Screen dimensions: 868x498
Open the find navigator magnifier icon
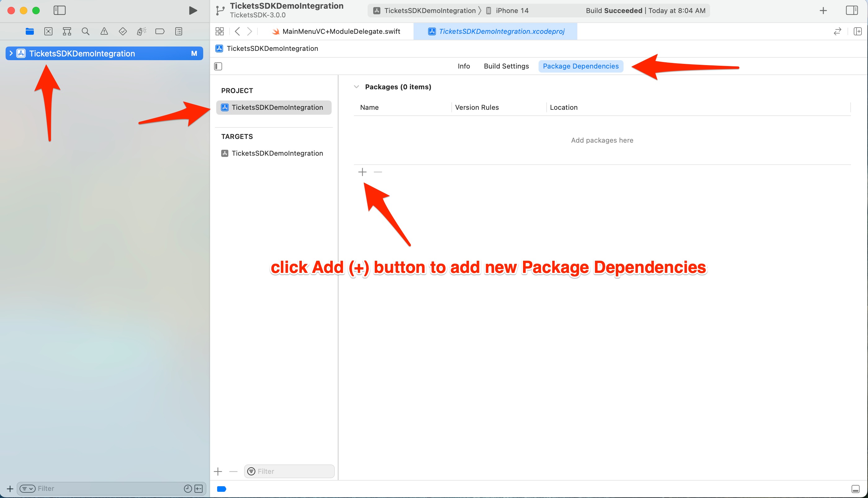tap(86, 31)
